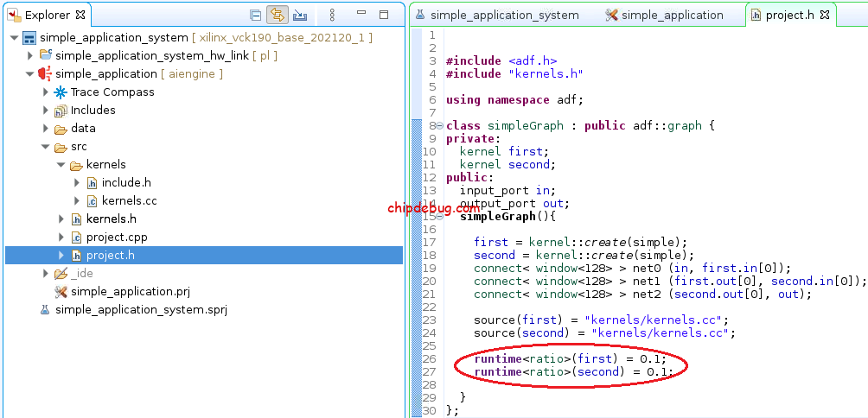Collapse the simple_application_system tree root
The width and height of the screenshot is (868, 418).
click(x=14, y=38)
